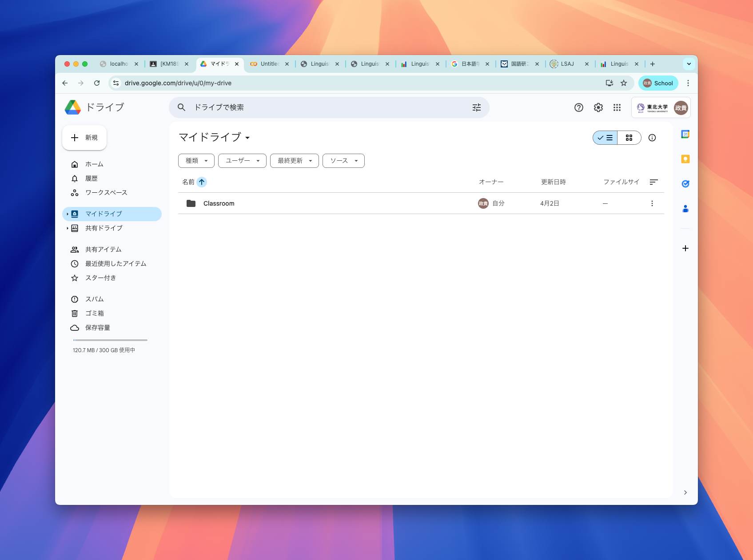The width and height of the screenshot is (753, 560).
Task: Open Google Keep side panel icon
Action: tap(685, 159)
